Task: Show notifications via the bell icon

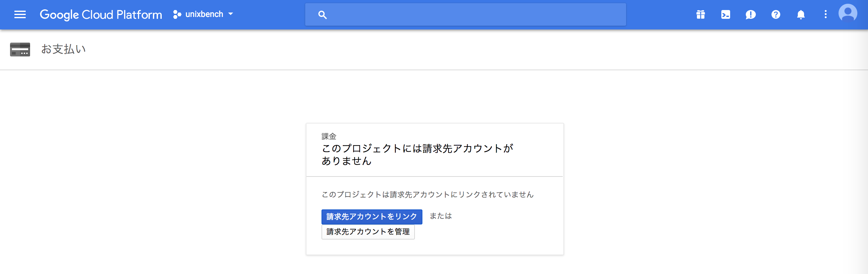Action: [801, 14]
